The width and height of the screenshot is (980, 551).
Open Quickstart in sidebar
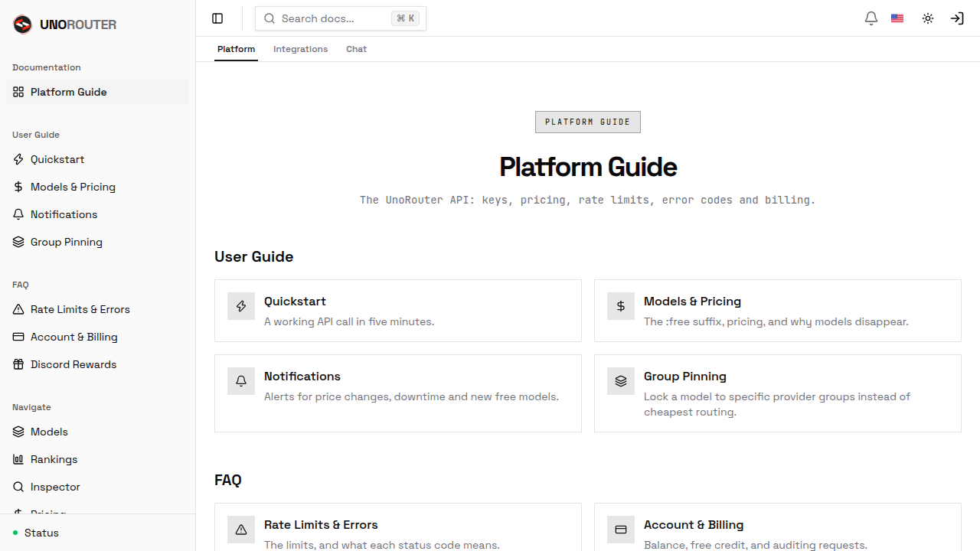coord(98,159)
